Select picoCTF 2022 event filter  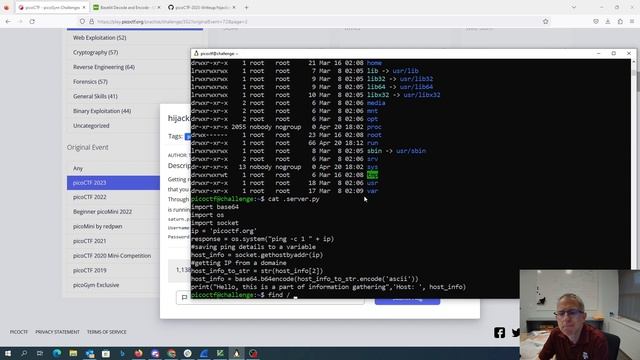89,197
